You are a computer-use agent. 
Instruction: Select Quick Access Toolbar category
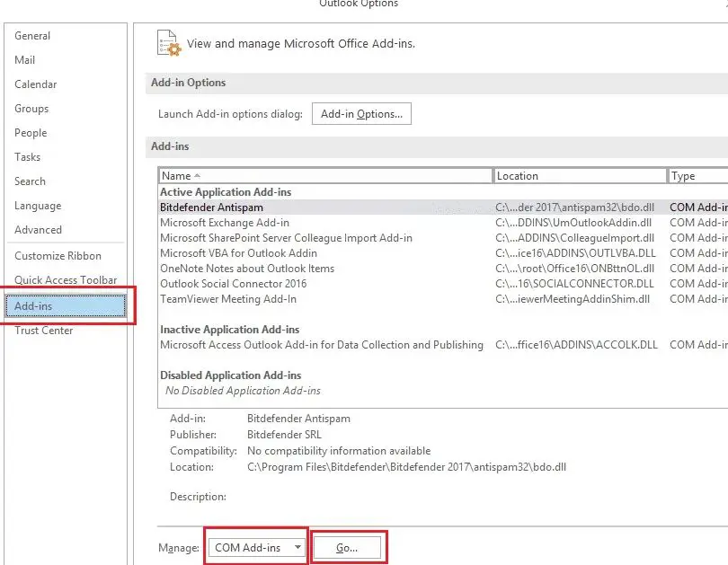(66, 279)
